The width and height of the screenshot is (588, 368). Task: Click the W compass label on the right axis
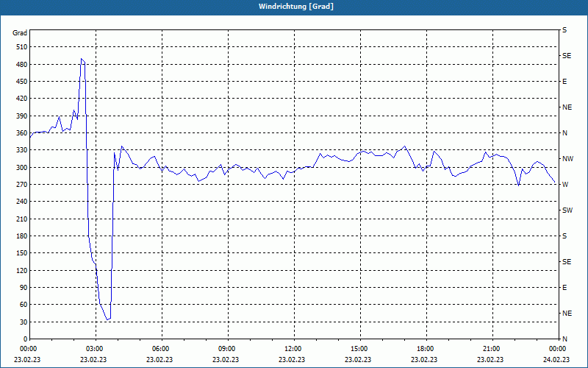click(565, 185)
